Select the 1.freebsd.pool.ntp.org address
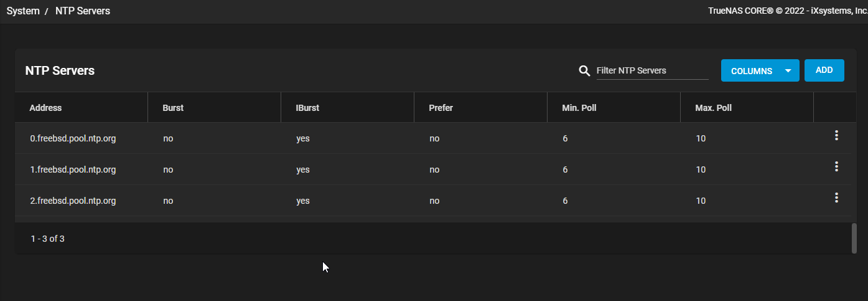This screenshot has width=868, height=301. coord(73,170)
